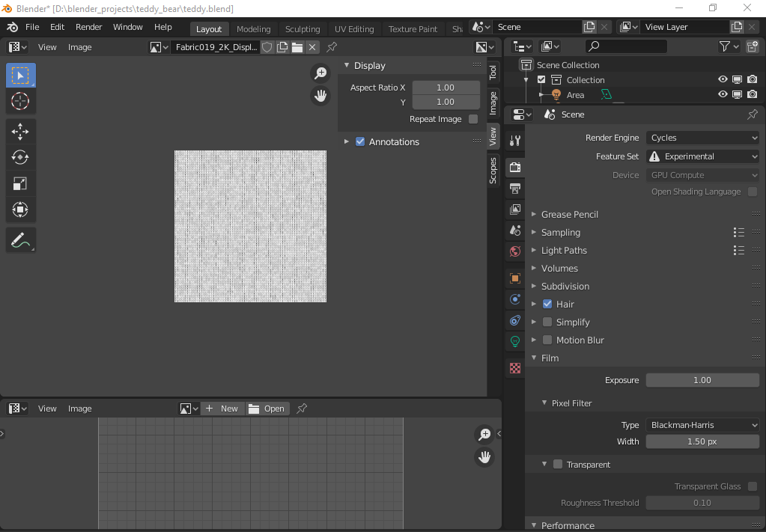Select the Move tool in the image editor toolbar

[x=20, y=130]
